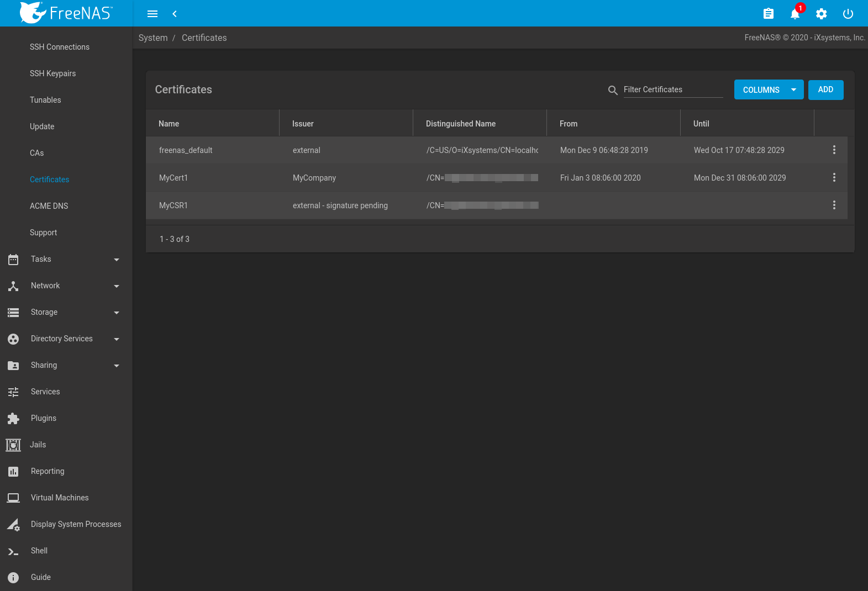
Task: Click the power icon in top bar
Action: pyautogui.click(x=848, y=14)
